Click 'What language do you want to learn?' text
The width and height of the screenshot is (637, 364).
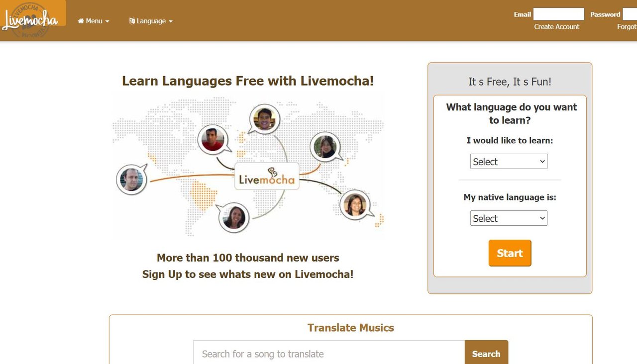(512, 113)
